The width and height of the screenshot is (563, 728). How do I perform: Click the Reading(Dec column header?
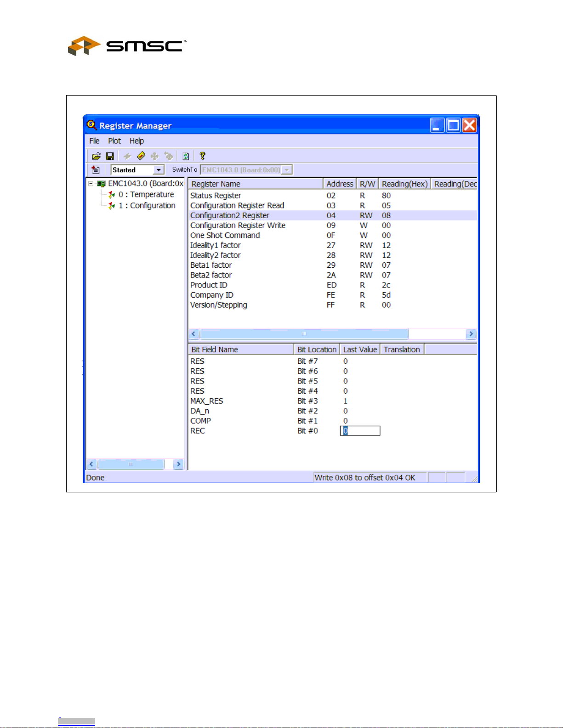pos(455,184)
